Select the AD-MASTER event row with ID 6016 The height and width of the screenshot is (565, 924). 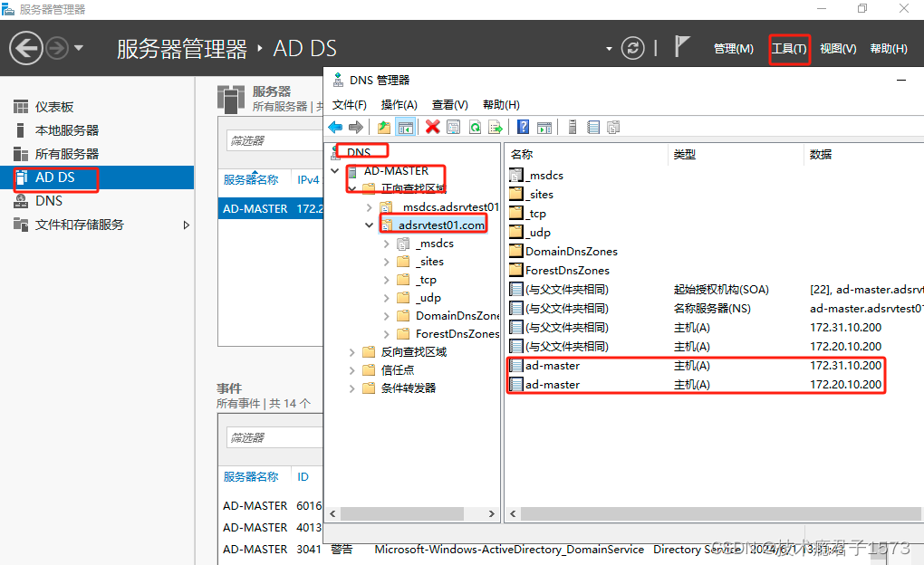pyautogui.click(x=272, y=506)
